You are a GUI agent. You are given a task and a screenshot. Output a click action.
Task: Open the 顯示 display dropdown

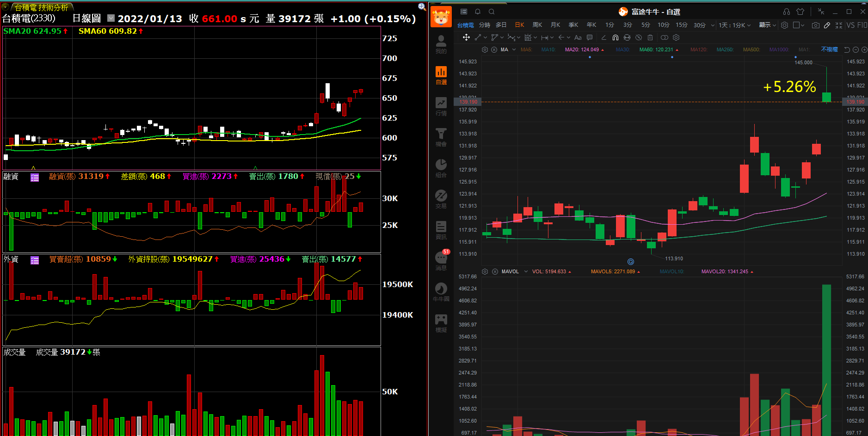pyautogui.click(x=768, y=25)
